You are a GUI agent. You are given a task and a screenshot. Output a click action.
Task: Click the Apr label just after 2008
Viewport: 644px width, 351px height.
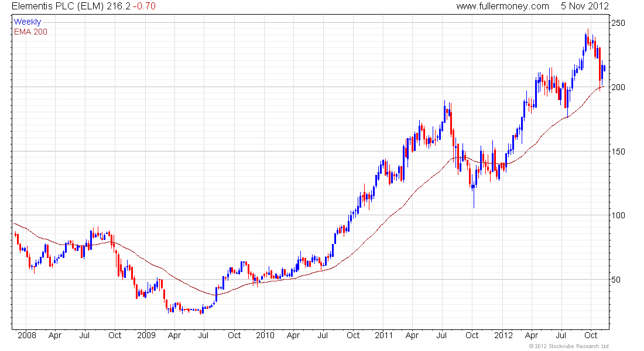pos(54,335)
